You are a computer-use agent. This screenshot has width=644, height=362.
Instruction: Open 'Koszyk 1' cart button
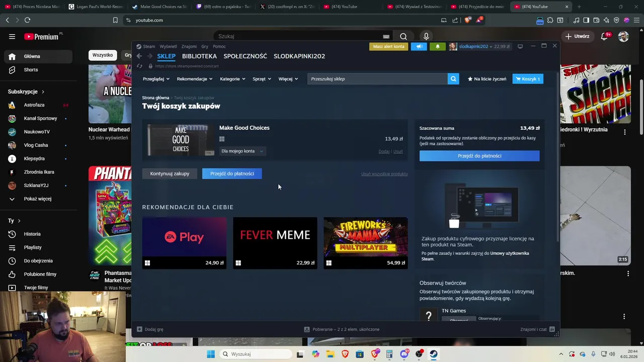528,79
